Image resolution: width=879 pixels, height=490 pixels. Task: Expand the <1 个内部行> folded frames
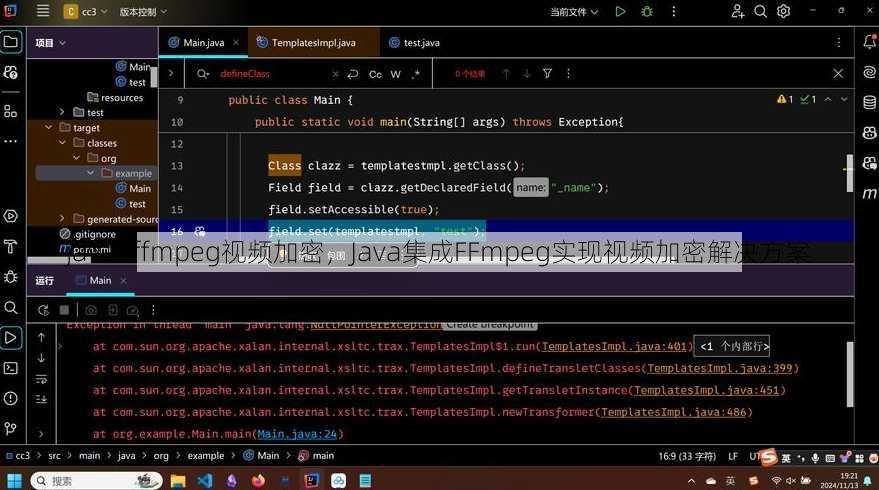[732, 346]
